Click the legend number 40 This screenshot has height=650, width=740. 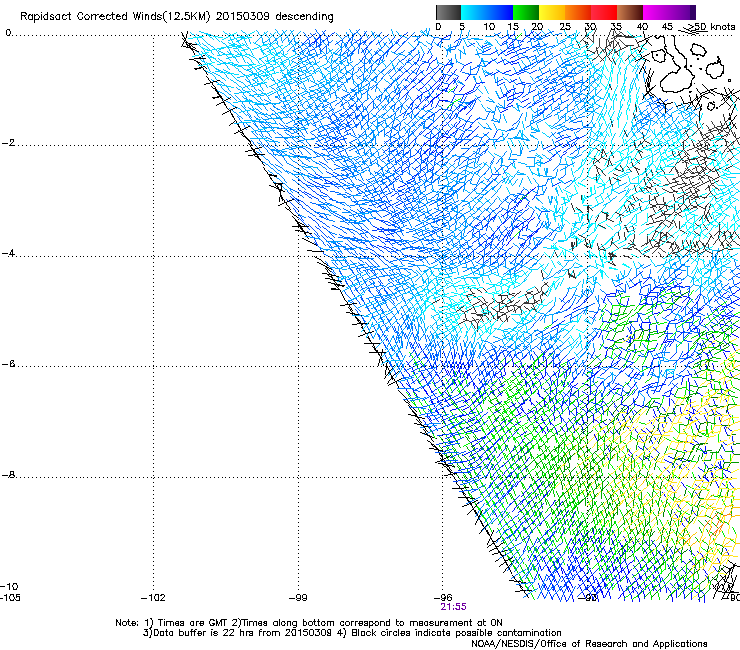pos(642,27)
